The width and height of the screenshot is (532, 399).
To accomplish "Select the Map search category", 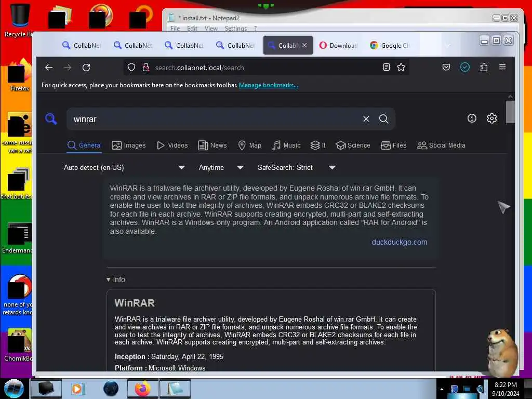I will [x=249, y=145].
